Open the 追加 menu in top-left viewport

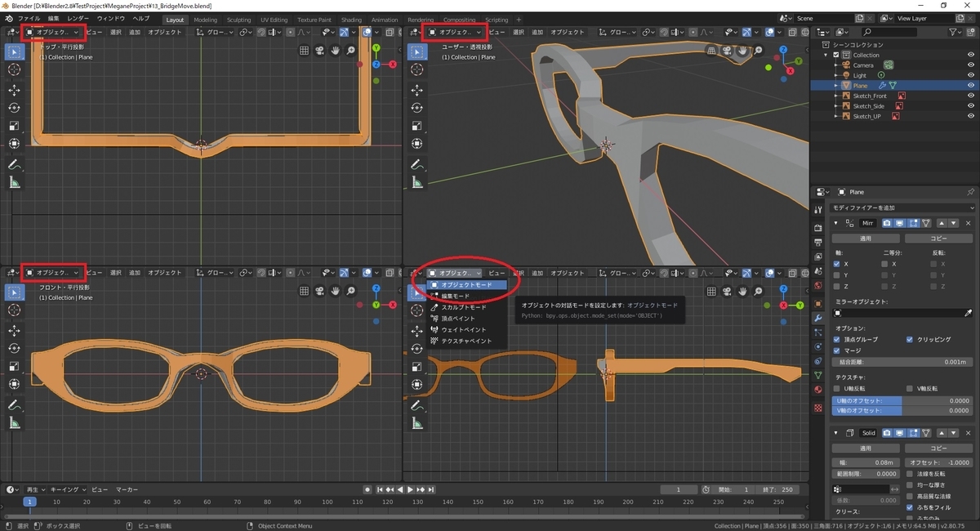coord(135,32)
